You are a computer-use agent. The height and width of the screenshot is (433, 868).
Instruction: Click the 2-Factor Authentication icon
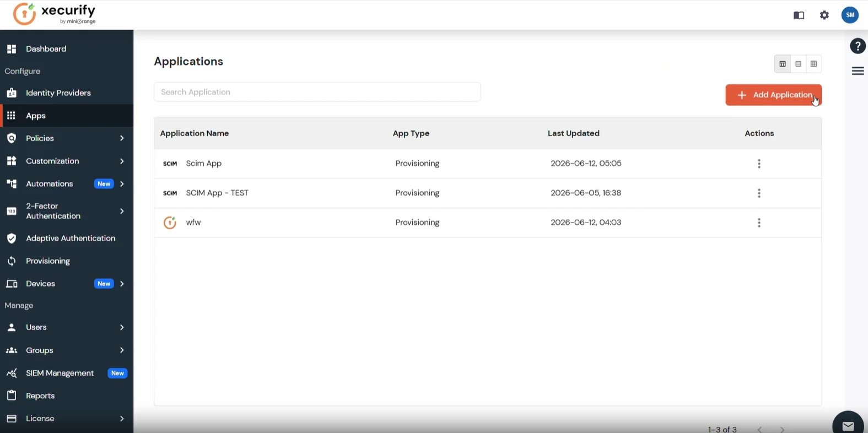[11, 211]
